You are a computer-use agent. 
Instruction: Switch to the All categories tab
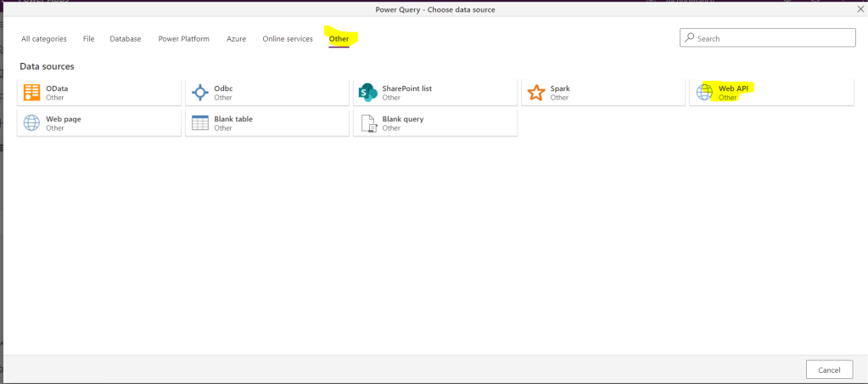(44, 39)
